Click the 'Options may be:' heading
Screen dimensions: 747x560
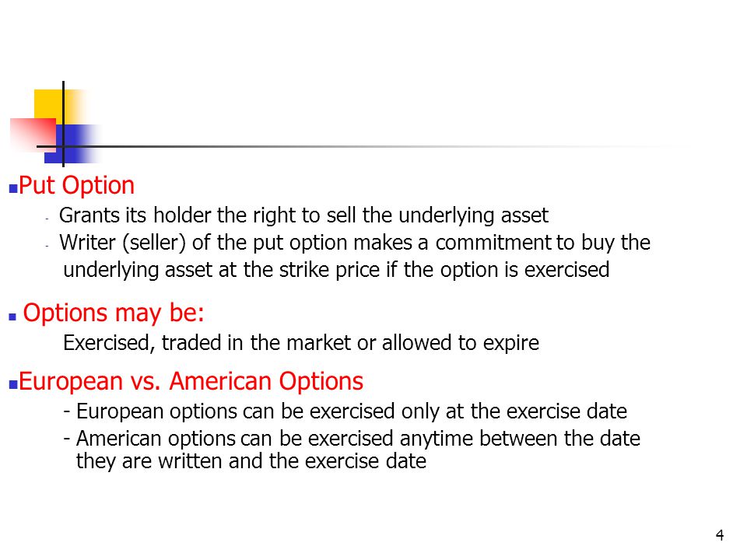pyautogui.click(x=114, y=313)
